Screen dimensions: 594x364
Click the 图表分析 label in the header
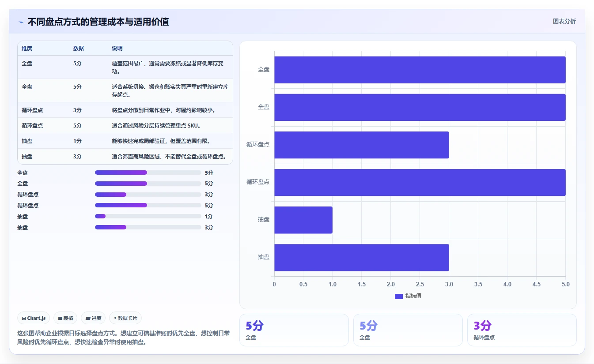[x=564, y=21]
